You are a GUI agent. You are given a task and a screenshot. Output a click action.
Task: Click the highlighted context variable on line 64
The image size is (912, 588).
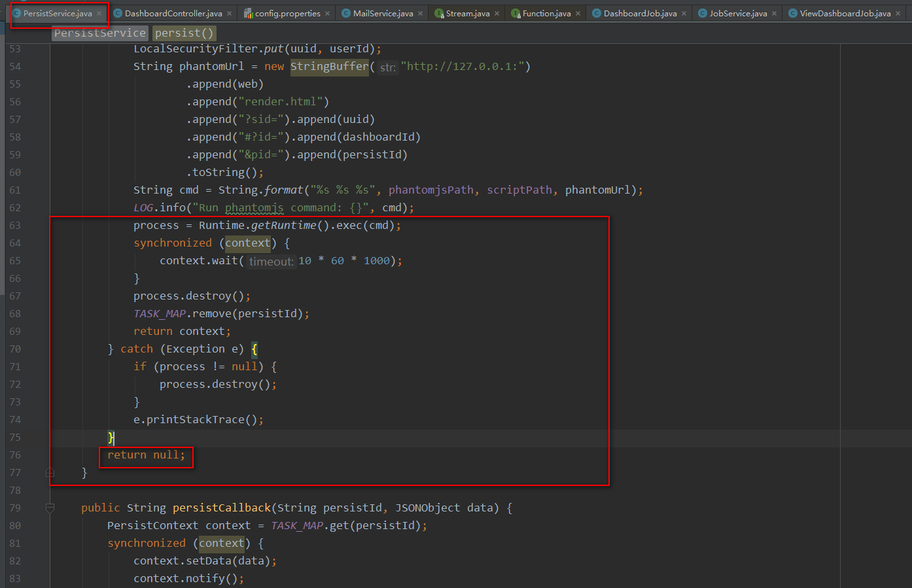point(247,243)
